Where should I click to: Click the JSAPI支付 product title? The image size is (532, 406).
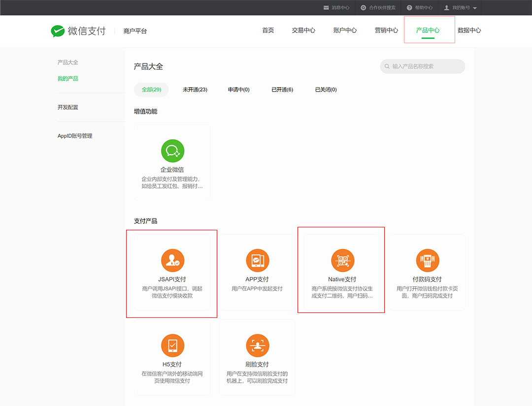tap(172, 279)
